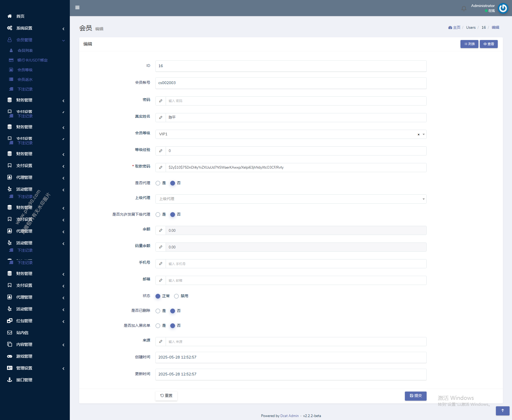Open 会员列表 in the sidebar
Viewport: 512px width, 420px height.
click(25, 50)
